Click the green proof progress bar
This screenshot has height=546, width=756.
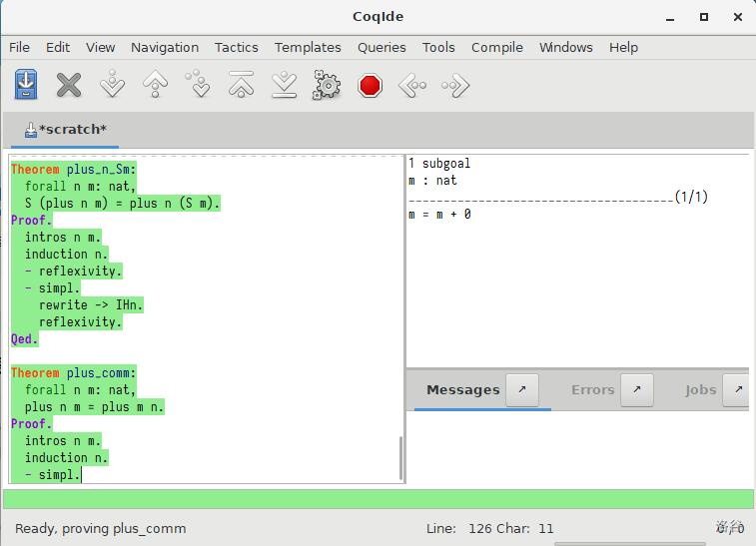click(x=378, y=498)
